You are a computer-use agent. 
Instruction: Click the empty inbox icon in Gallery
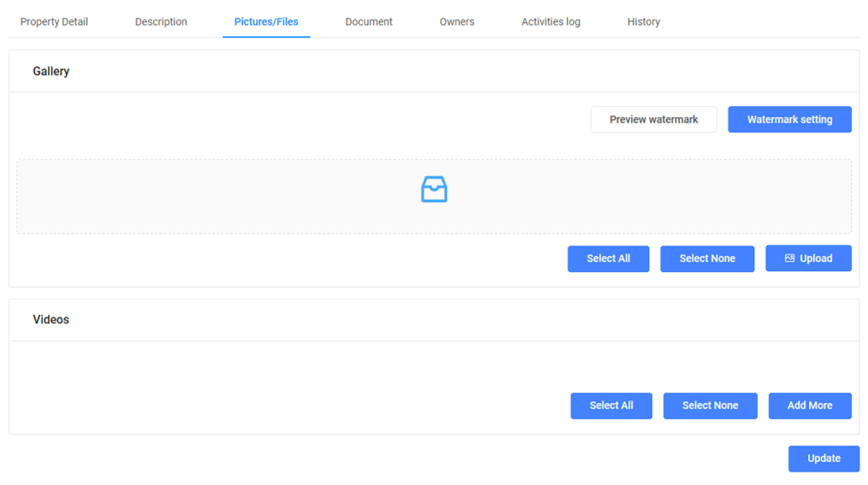[x=434, y=189]
